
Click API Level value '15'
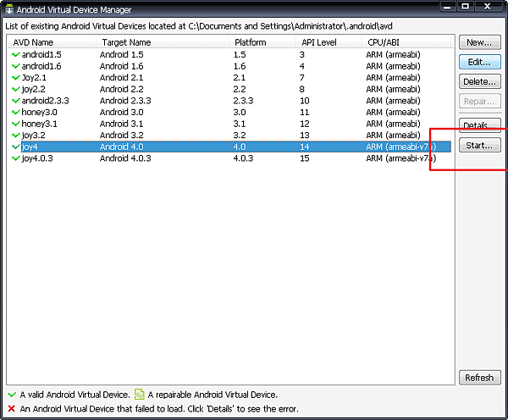pyautogui.click(x=305, y=158)
